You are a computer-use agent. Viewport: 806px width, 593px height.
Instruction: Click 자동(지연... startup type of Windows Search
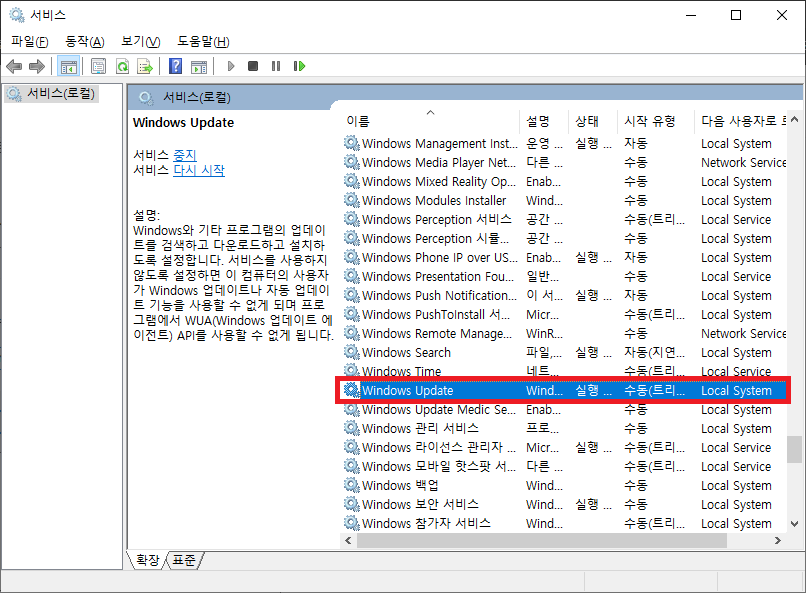654,352
